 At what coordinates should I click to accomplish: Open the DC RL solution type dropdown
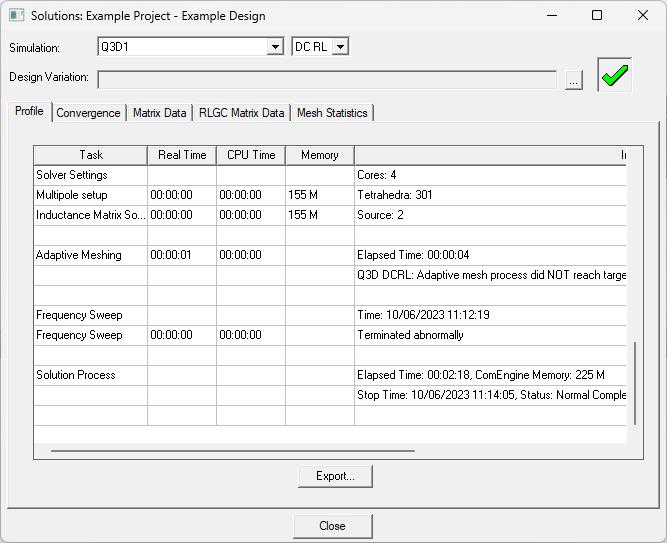click(339, 47)
